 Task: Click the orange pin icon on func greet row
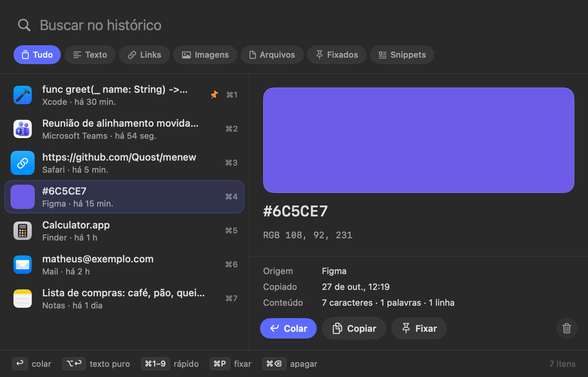(214, 95)
